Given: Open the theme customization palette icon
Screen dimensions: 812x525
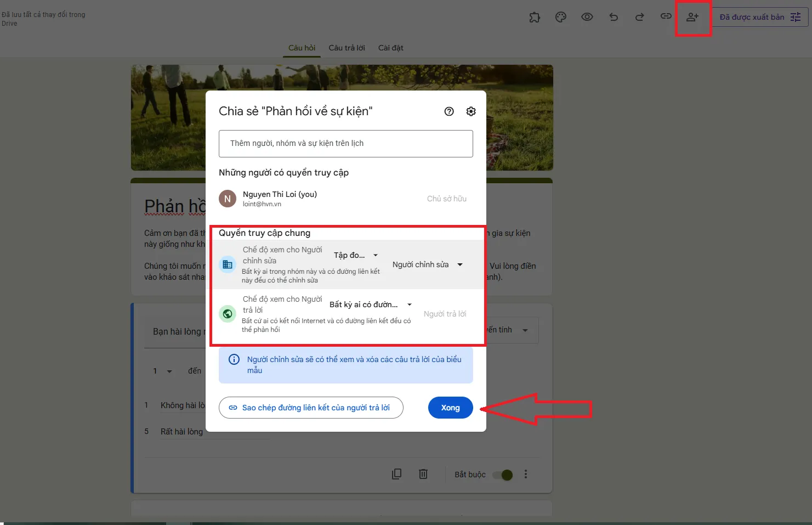Looking at the screenshot, I should click(x=561, y=18).
